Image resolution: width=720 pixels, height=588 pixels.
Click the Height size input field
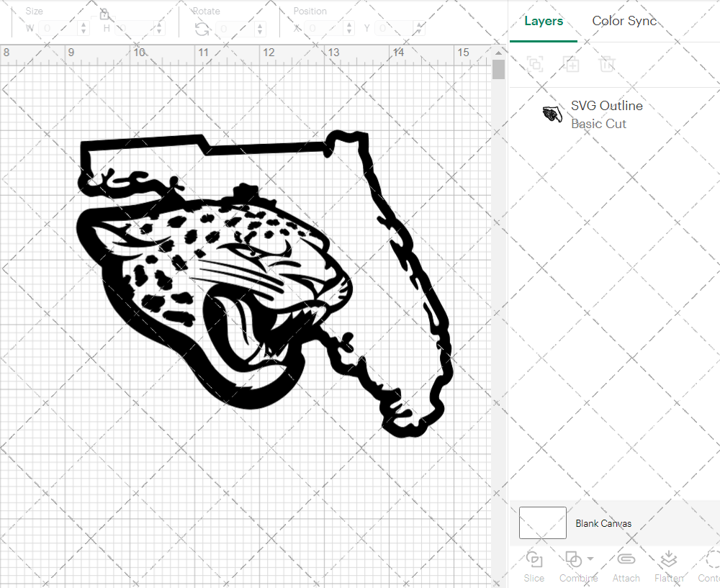[x=135, y=29]
